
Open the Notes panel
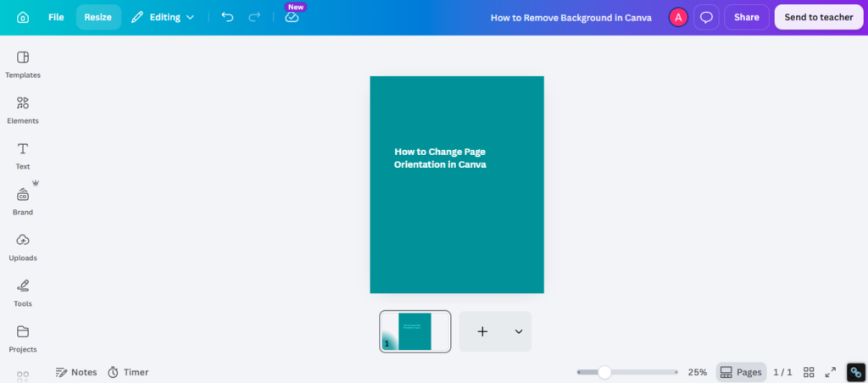click(x=76, y=373)
